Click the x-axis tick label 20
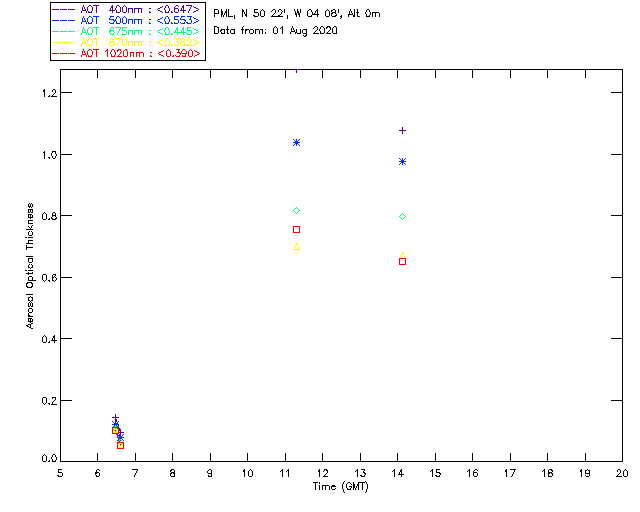 [x=622, y=473]
